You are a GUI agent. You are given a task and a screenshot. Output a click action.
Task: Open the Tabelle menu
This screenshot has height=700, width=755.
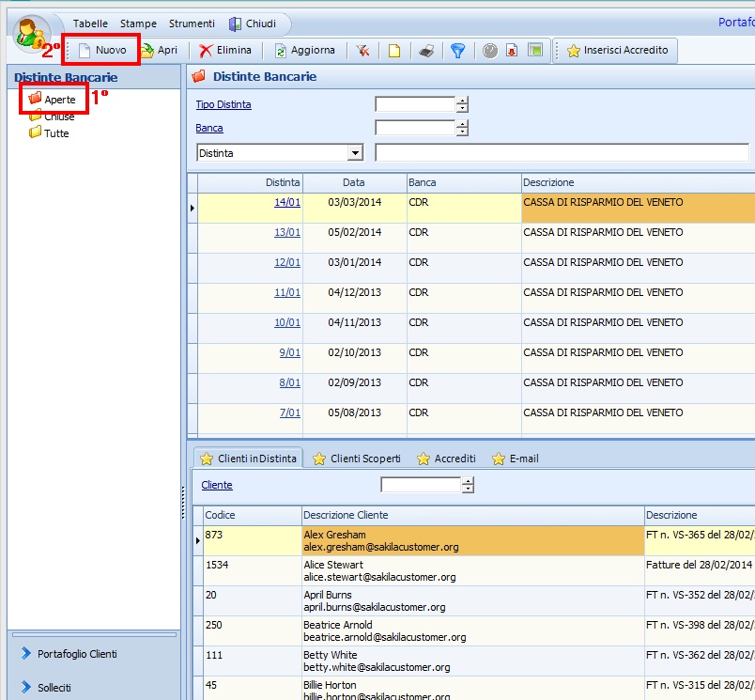click(90, 23)
